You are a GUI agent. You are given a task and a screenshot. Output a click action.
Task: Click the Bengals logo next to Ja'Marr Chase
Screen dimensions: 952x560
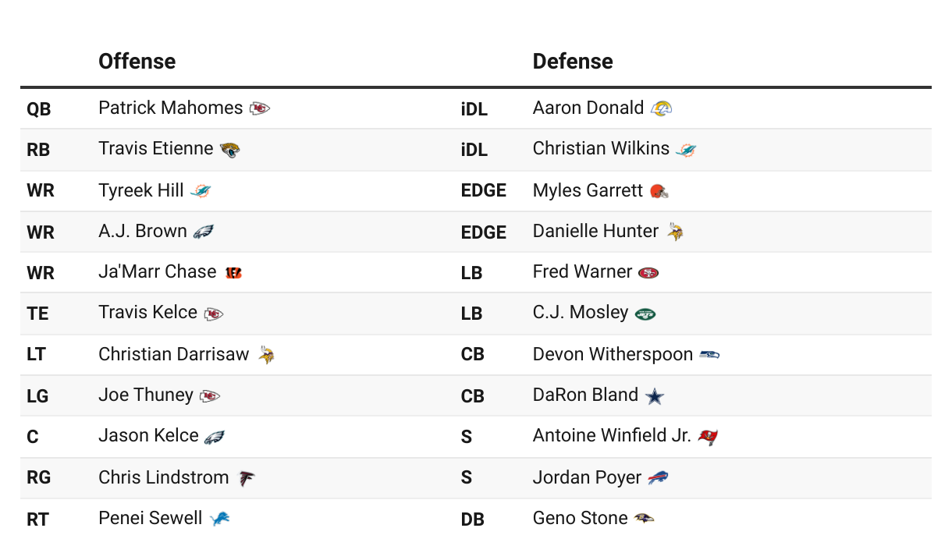[x=233, y=273]
